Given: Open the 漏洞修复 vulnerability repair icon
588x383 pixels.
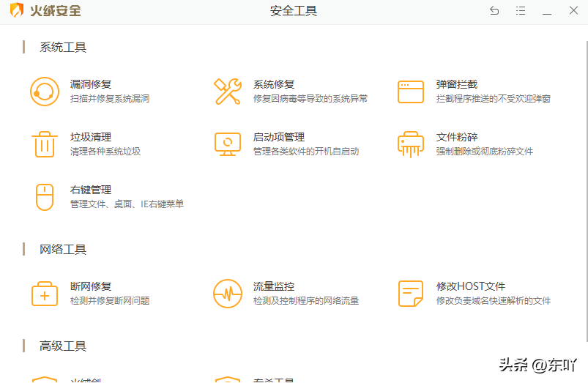Looking at the screenshot, I should pos(45,92).
